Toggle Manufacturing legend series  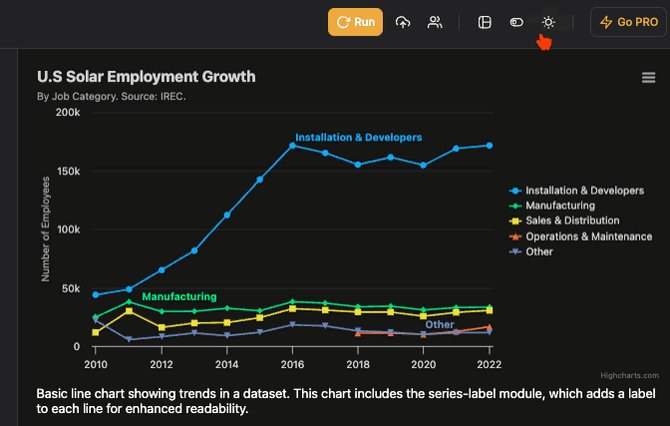pos(552,206)
